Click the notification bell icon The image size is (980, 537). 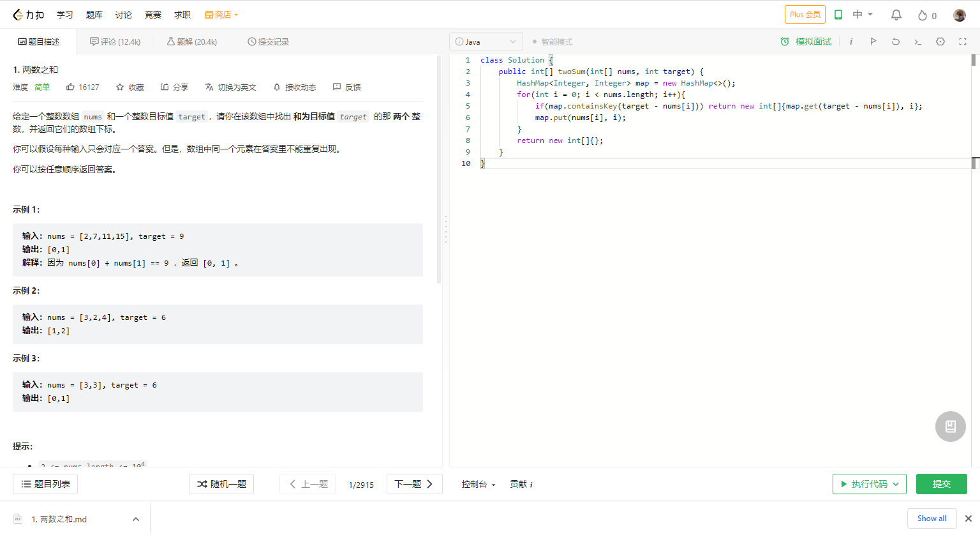click(x=896, y=15)
